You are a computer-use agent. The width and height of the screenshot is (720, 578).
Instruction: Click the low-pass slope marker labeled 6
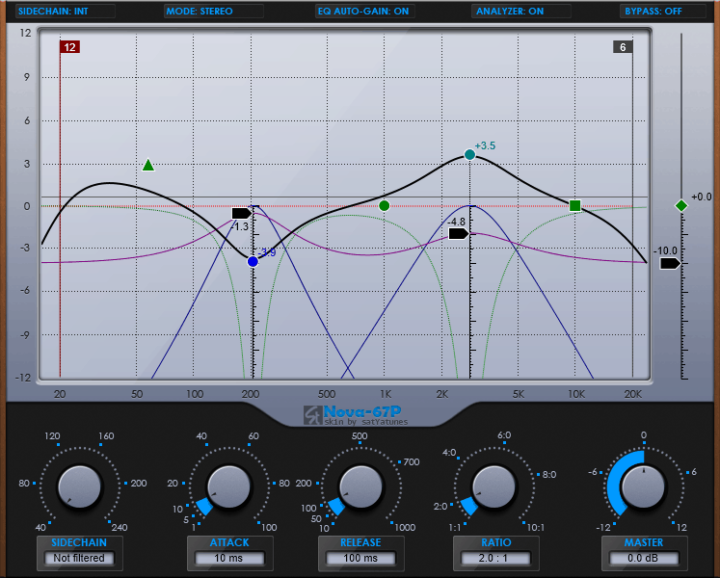(623, 47)
